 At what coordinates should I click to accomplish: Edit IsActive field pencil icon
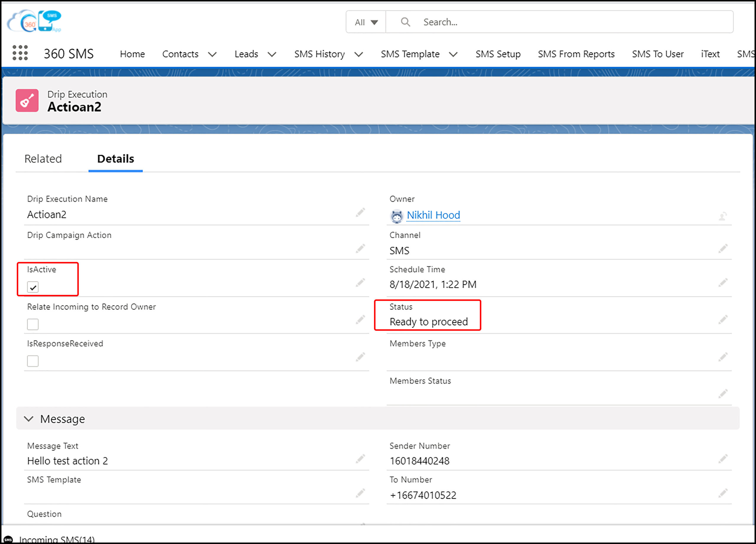360,283
